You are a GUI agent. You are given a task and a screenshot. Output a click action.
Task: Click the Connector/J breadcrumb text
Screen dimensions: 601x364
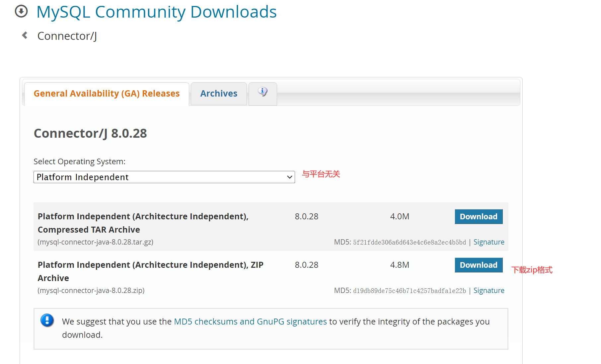pos(67,36)
